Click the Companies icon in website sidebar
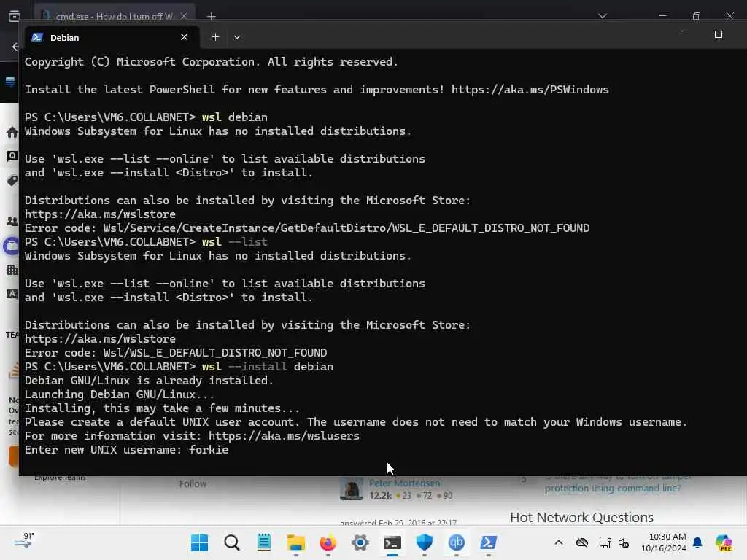The width and height of the screenshot is (747, 560). point(12,270)
